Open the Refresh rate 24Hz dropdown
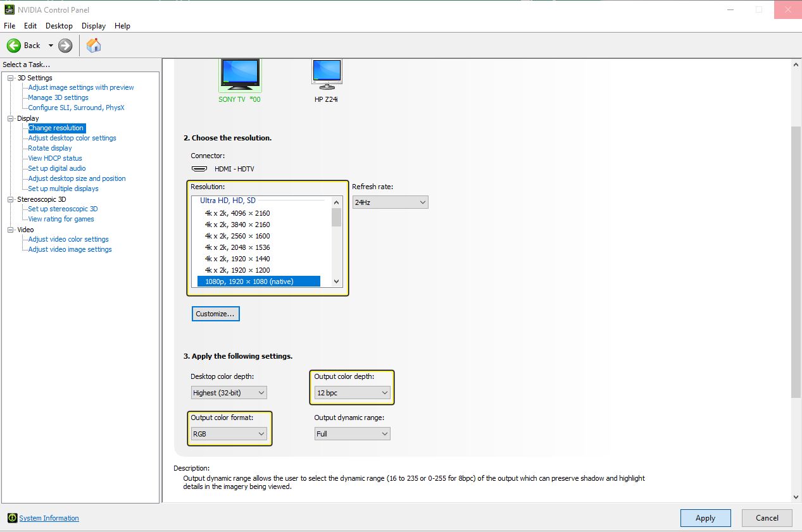 point(390,202)
